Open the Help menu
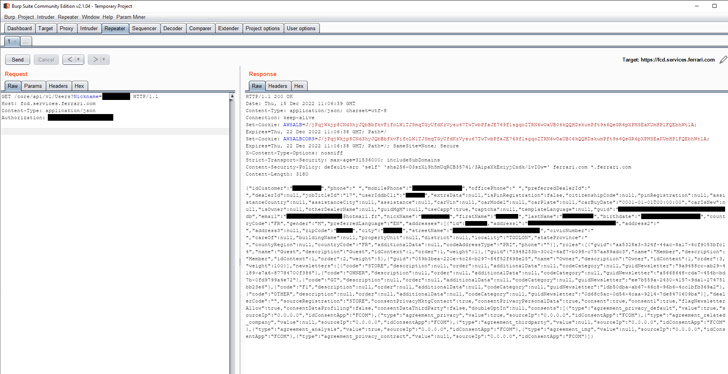Screen dimensions: 728x374 click(108, 17)
